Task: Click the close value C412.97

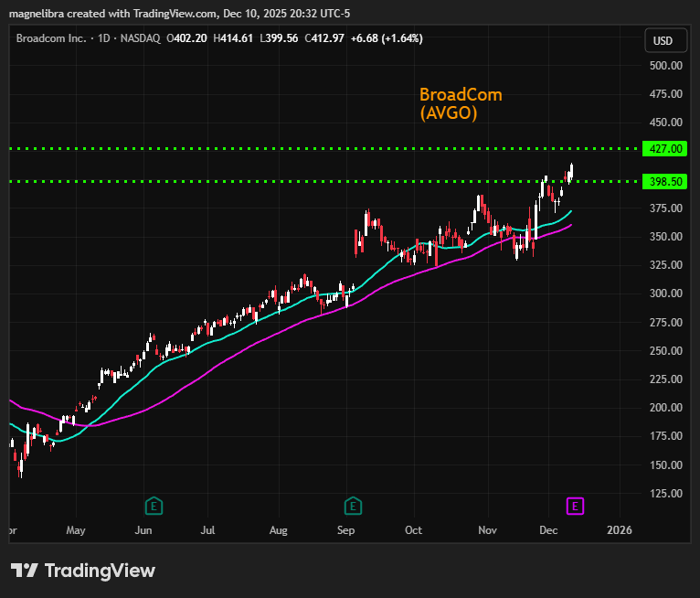Action: click(324, 38)
